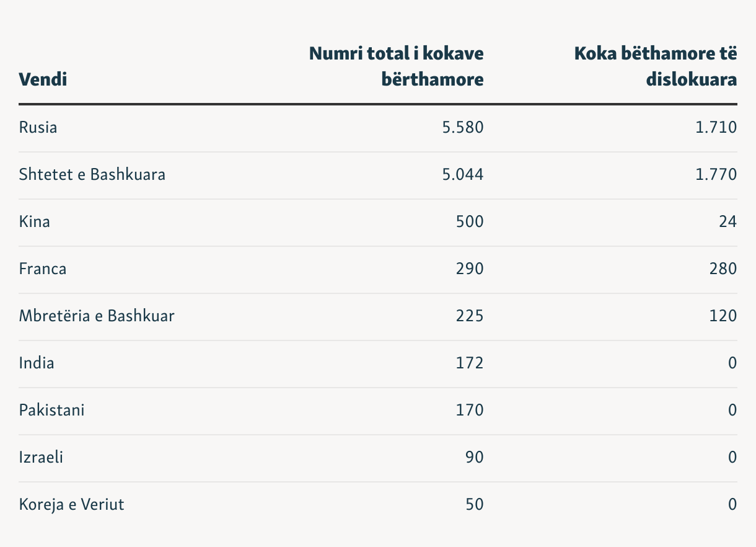Image resolution: width=756 pixels, height=547 pixels.
Task: Select the Kina country cell
Action: pos(35,221)
